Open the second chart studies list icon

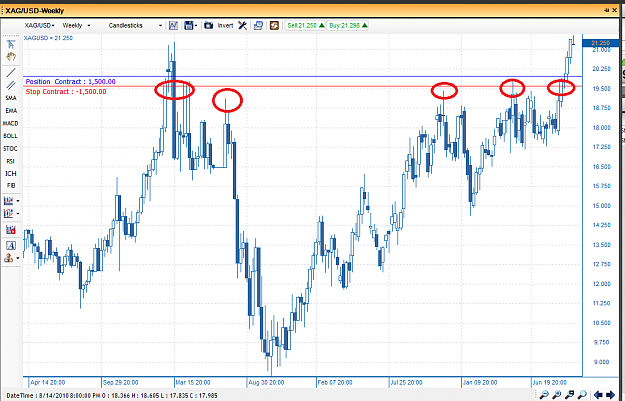tap(9, 214)
